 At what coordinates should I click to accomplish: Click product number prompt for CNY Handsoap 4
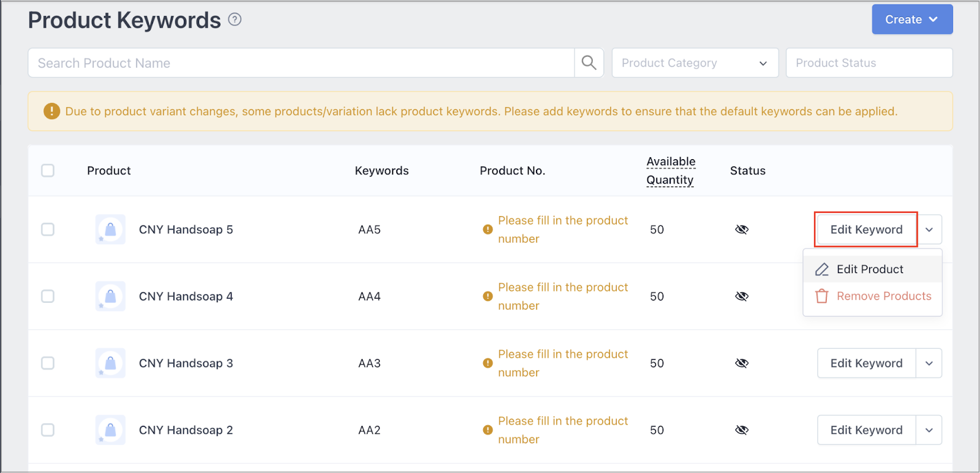click(563, 296)
